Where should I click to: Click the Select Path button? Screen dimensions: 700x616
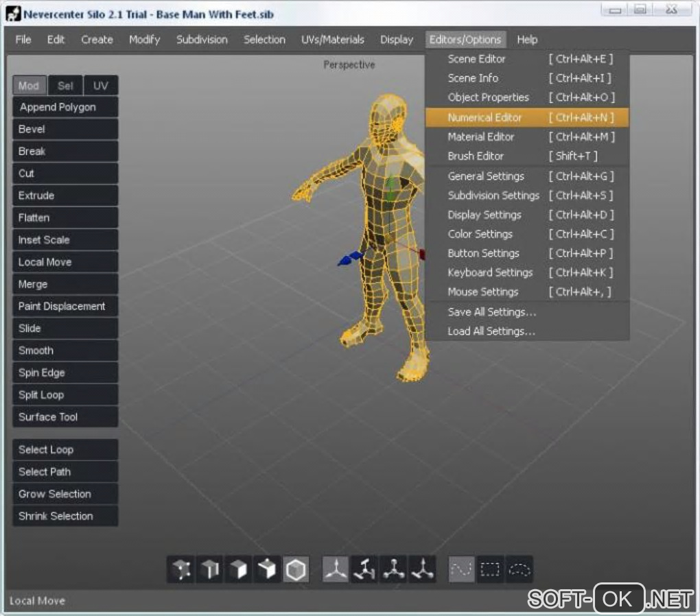coord(65,472)
